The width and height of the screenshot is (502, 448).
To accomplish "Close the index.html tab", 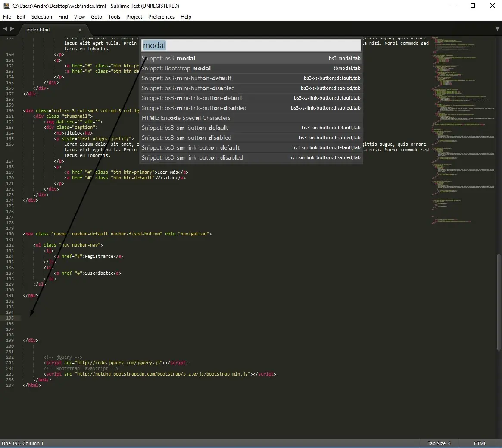I will tap(80, 30).
